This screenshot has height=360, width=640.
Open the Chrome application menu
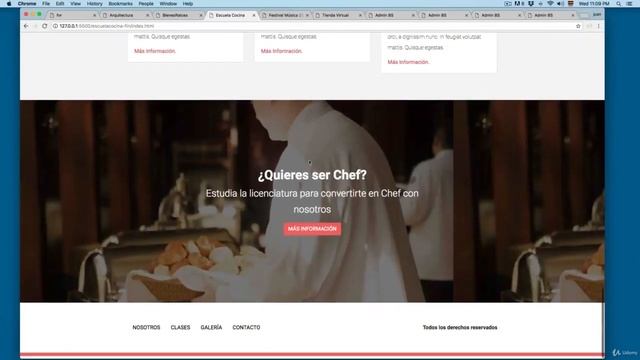(27, 4)
